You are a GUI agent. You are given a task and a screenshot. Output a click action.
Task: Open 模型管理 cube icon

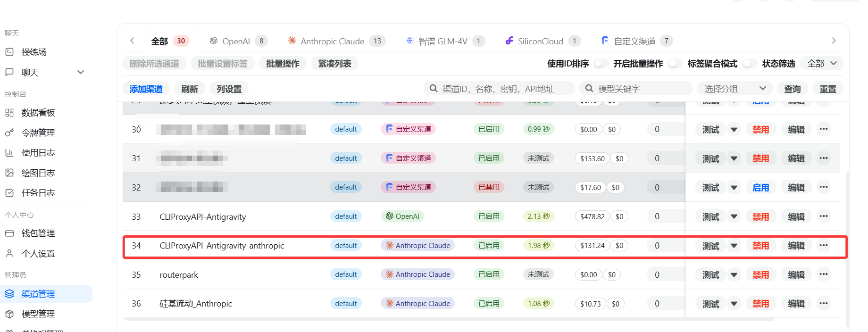pyautogui.click(x=9, y=314)
